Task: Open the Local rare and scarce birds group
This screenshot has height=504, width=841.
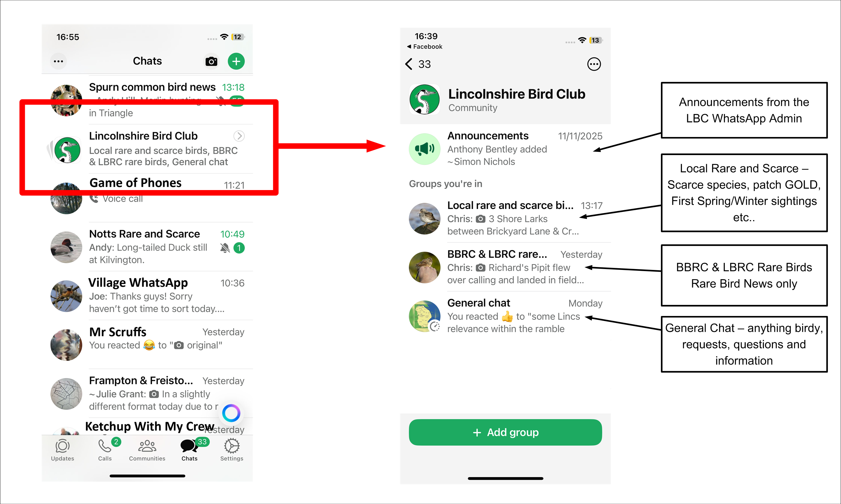Action: point(505,218)
